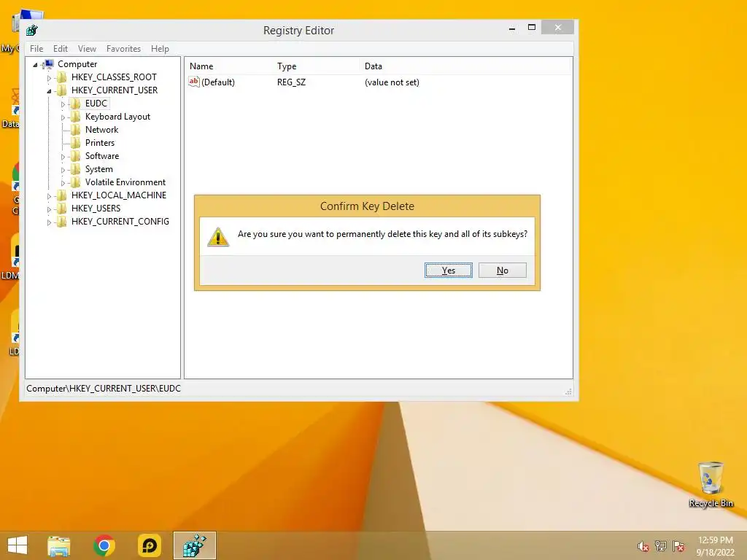
Task: Expand HKEY_LOCAL_MACHINE tree arrow
Action: pyautogui.click(x=49, y=195)
